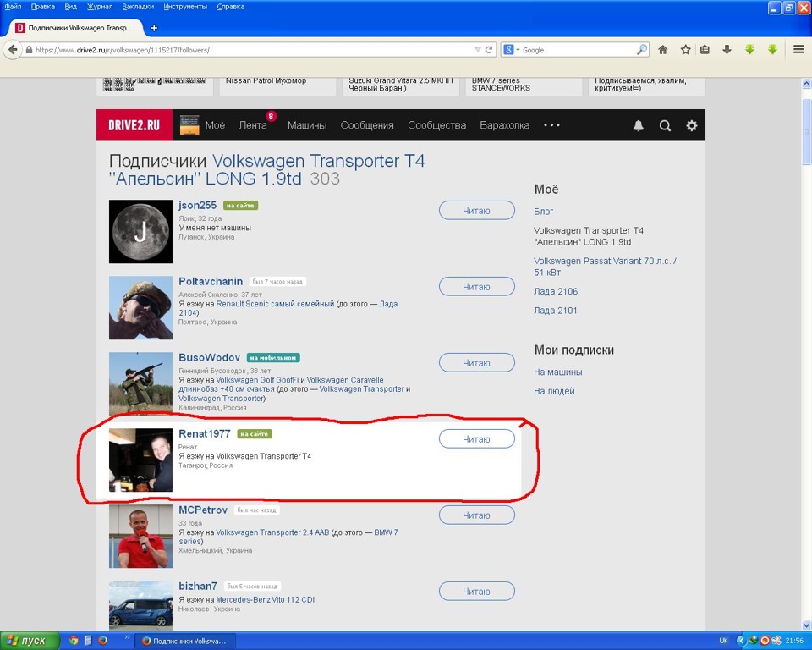Expand hidden tray icons arrow
812x650 pixels.
tap(741, 641)
